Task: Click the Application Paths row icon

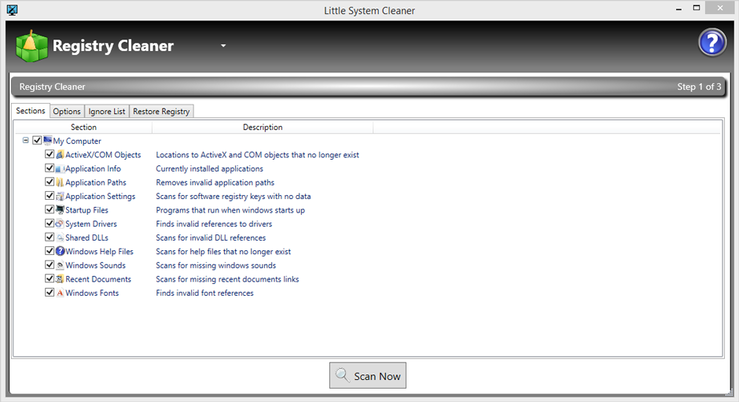Action: click(60, 182)
